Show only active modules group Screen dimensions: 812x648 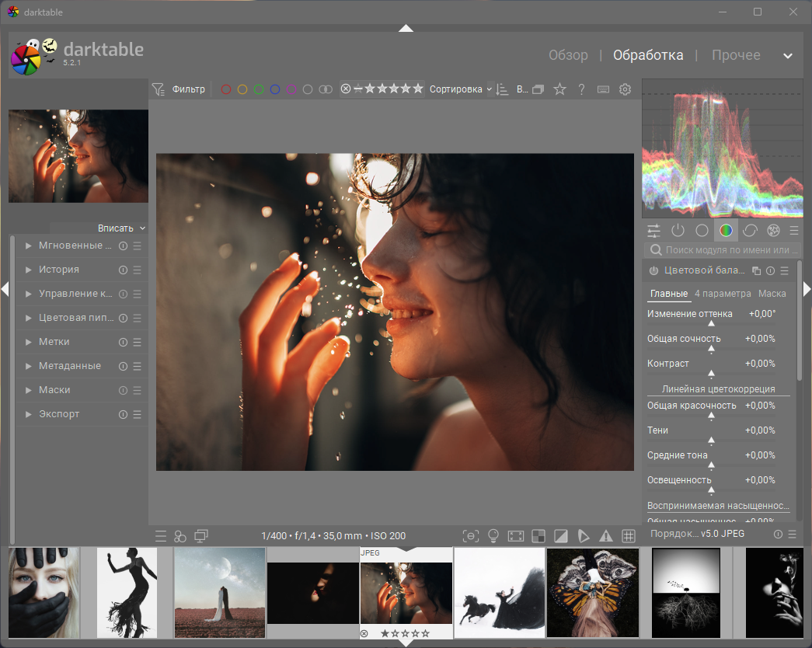(678, 230)
